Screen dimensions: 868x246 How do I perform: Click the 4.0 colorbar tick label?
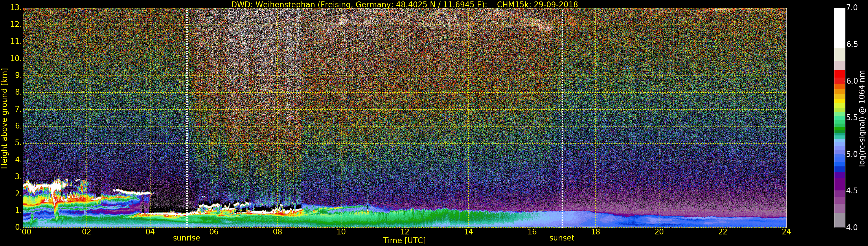852,227
